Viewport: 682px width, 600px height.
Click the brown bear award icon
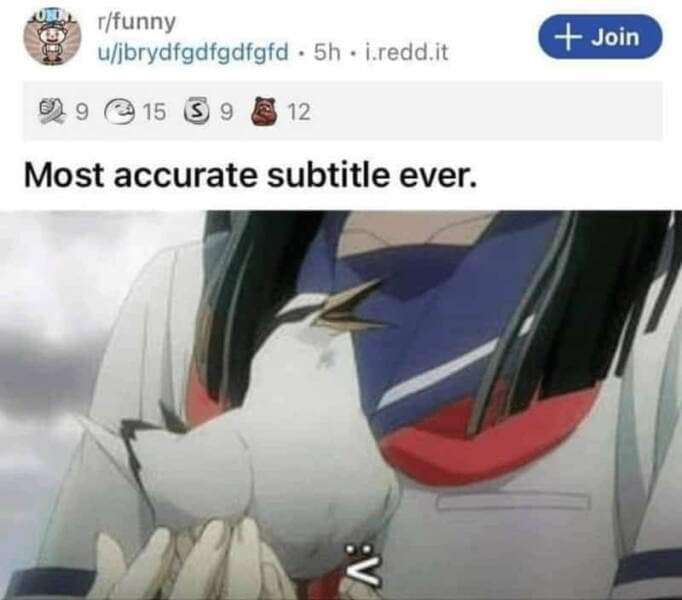coord(266,111)
